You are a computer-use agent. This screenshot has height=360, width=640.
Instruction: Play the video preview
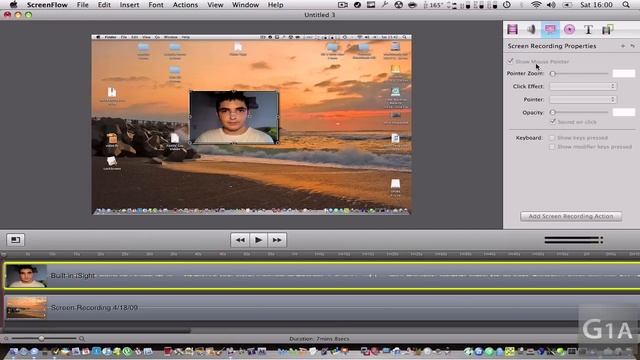(258, 240)
